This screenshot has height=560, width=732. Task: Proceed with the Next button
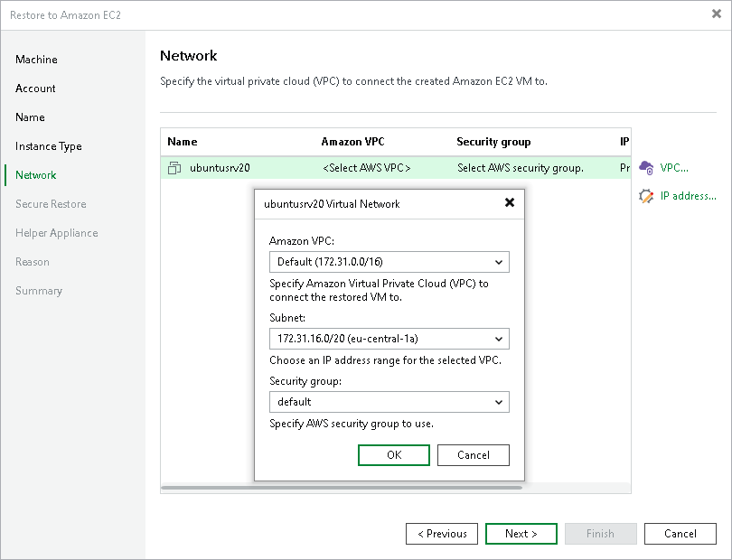[521, 534]
